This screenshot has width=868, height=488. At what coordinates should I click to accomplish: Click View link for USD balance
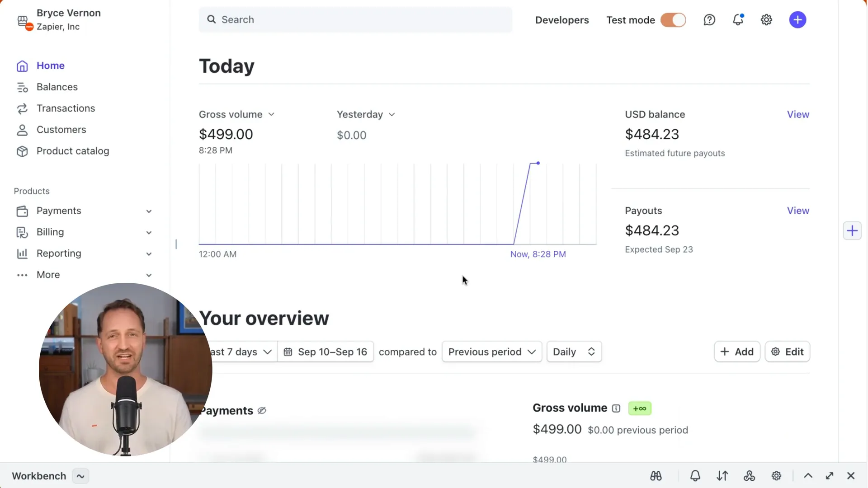tap(798, 114)
